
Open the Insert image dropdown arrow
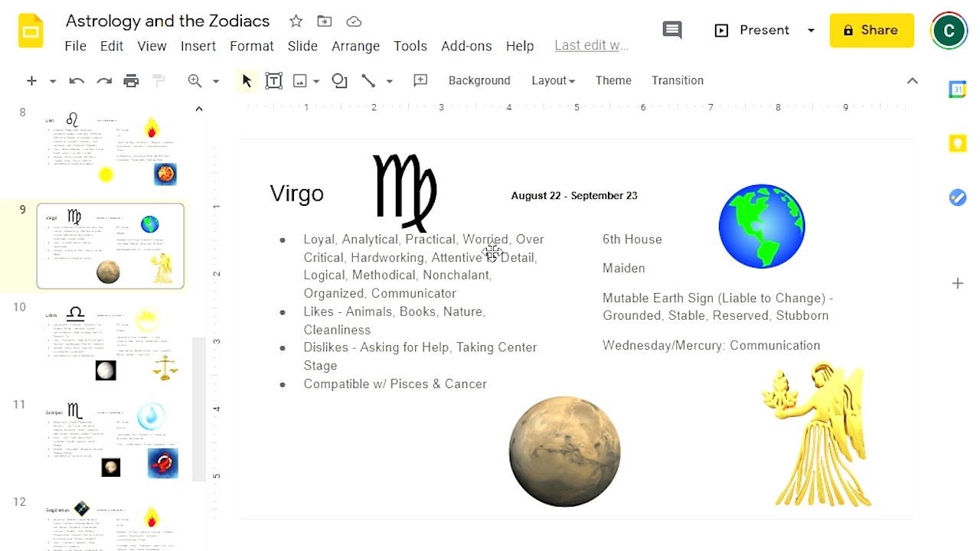(x=316, y=80)
